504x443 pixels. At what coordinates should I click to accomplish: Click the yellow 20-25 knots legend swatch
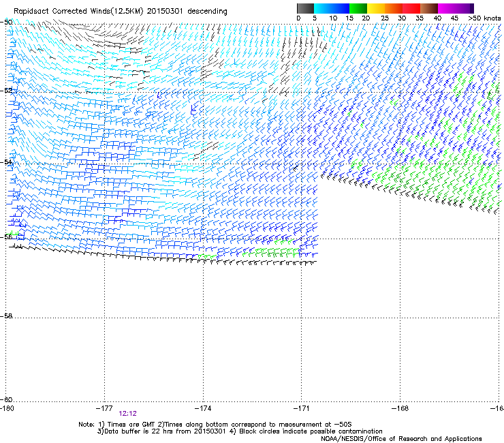[x=376, y=8]
